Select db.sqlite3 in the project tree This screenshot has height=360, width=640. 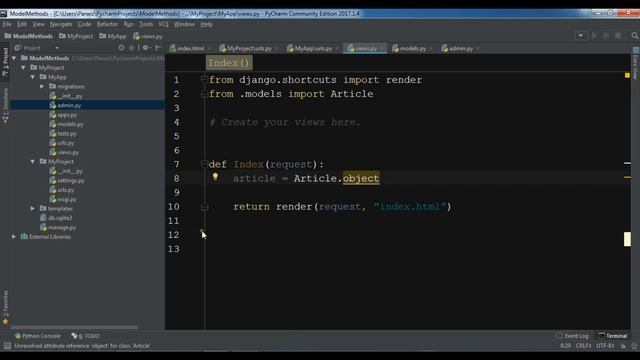tap(60, 218)
